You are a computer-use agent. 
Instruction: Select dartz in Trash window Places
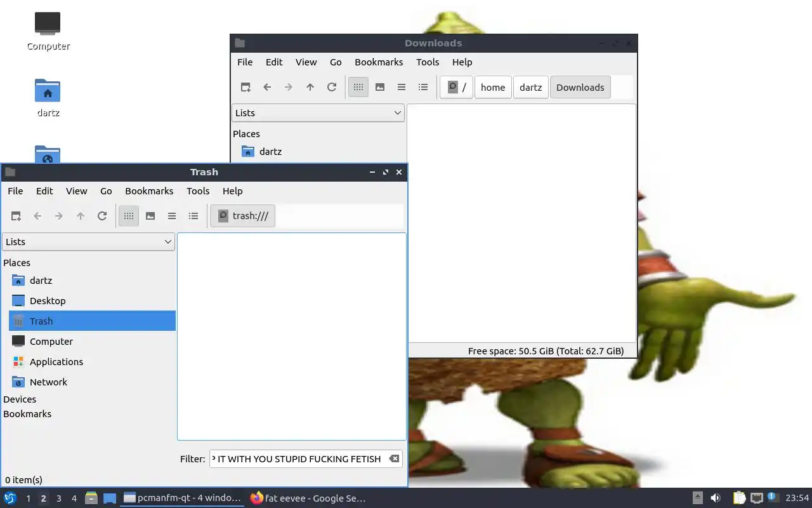pyautogui.click(x=92, y=281)
